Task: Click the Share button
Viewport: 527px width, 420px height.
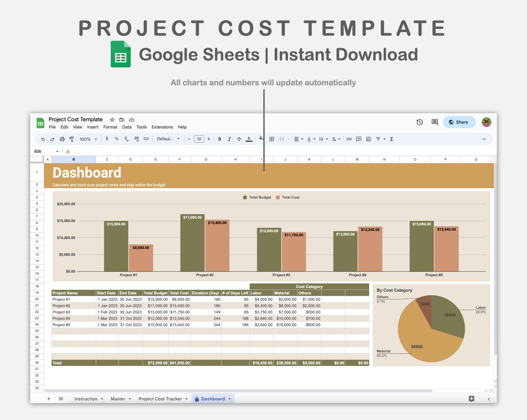Action: tap(459, 122)
